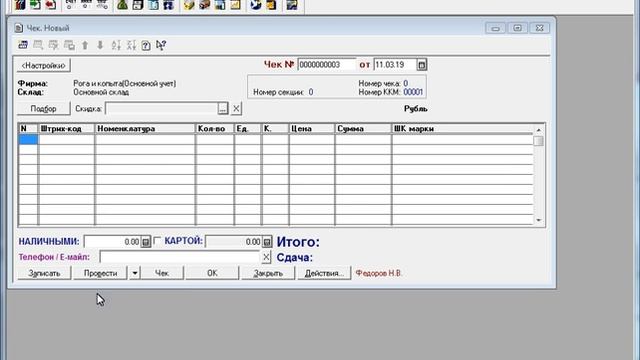Click the red arrow document icon in the main toolbar
640x360 pixels.
50,5
